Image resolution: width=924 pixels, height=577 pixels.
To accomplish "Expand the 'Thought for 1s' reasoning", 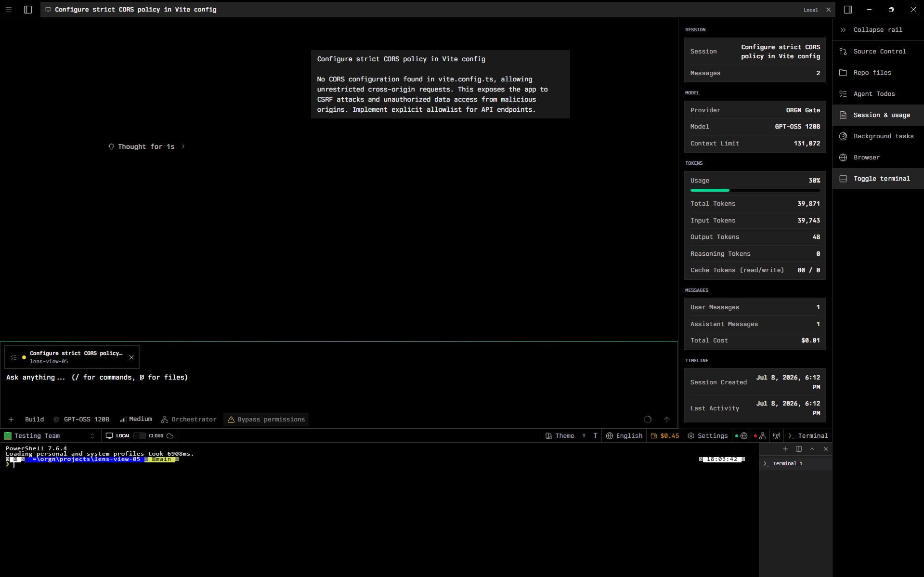I will tap(146, 146).
